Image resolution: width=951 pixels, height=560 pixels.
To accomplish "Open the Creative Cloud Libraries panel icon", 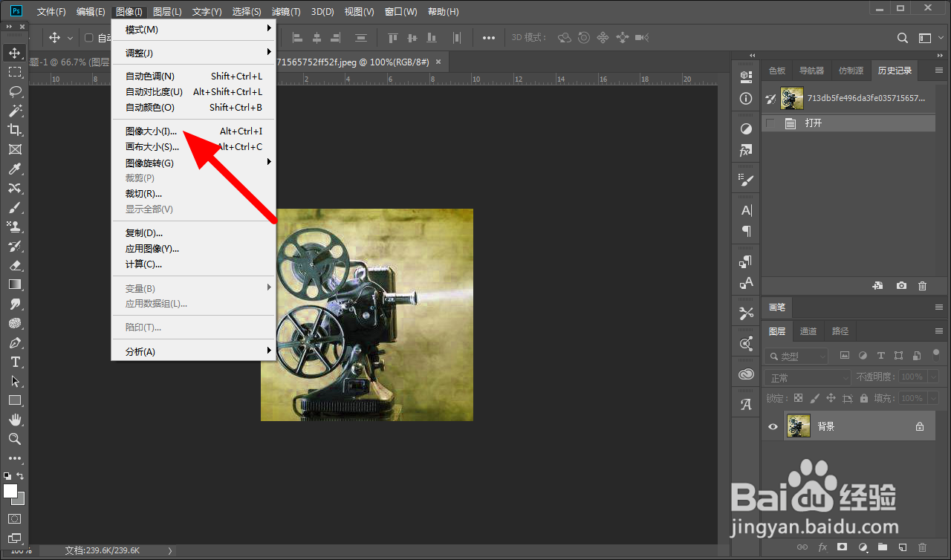I will coord(747,375).
